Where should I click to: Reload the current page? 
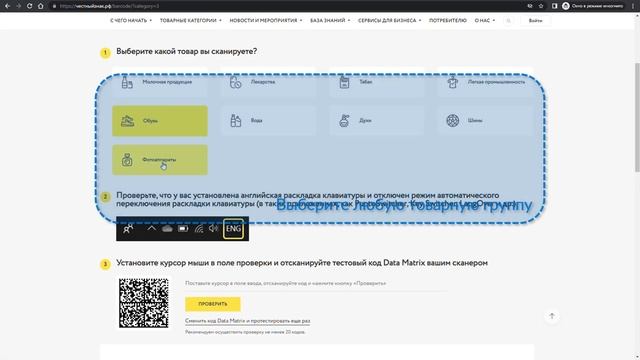point(29,6)
